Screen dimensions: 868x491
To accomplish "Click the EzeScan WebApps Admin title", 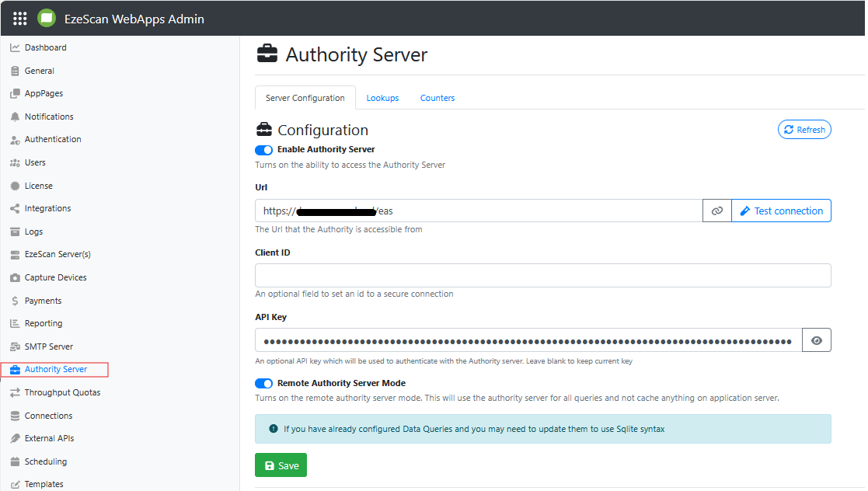I will pyautogui.click(x=134, y=19).
